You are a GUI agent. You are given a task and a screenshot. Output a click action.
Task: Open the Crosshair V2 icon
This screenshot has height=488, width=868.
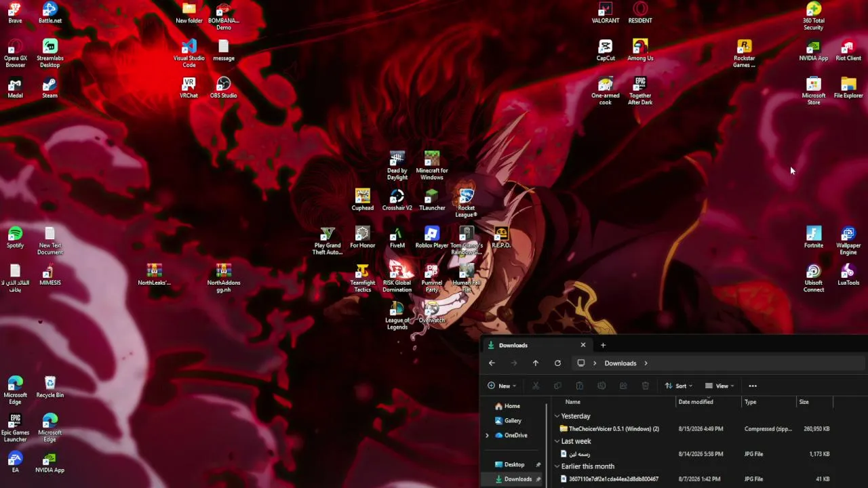397,199
